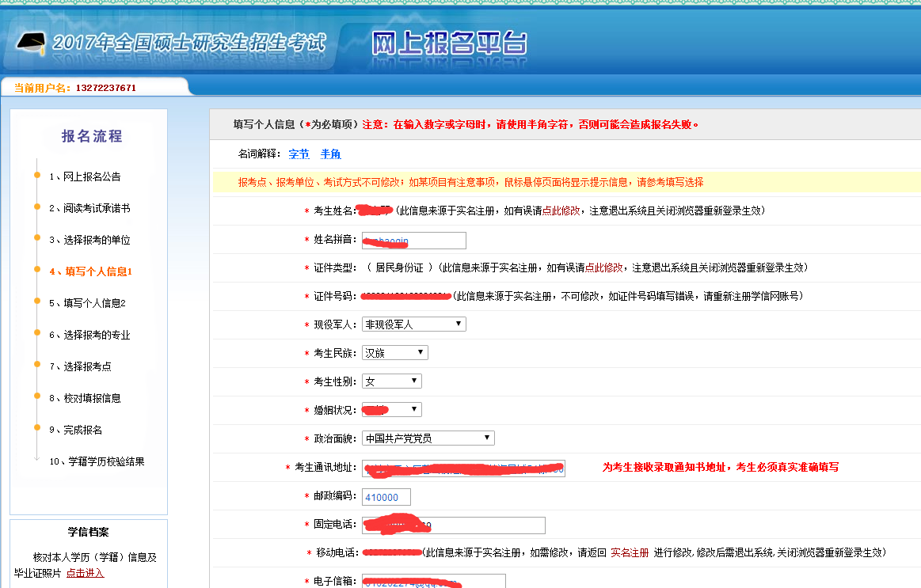This screenshot has width=921, height=588.
Task: Go to step 3 选择报考的单位
Action: pyautogui.click(x=89, y=240)
